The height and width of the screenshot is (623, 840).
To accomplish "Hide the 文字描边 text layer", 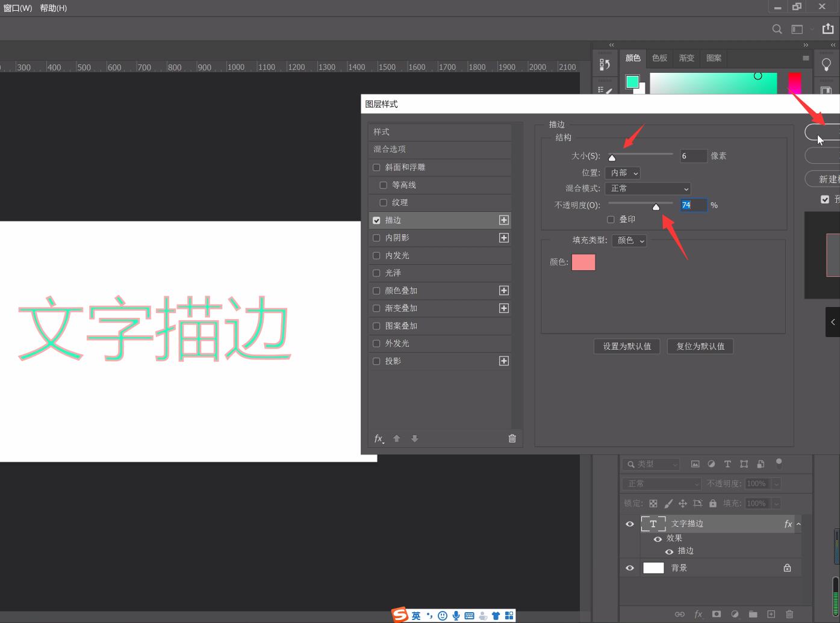I will (630, 524).
